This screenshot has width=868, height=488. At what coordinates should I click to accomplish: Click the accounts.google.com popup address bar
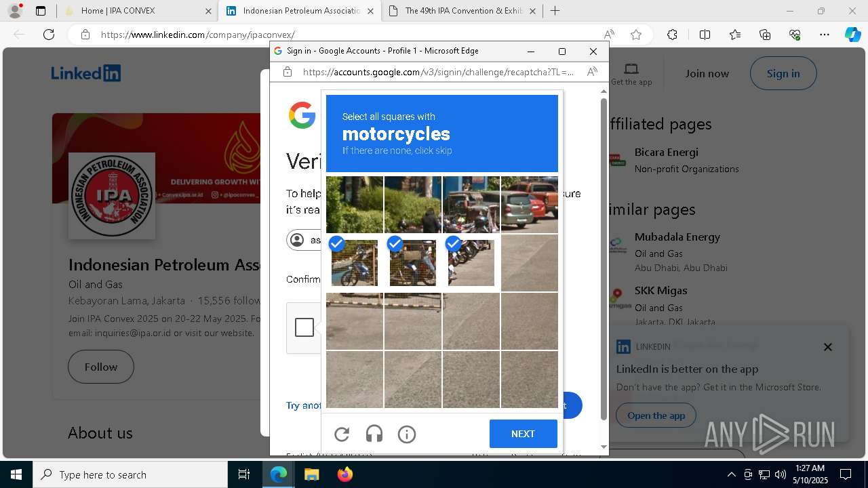[438, 72]
